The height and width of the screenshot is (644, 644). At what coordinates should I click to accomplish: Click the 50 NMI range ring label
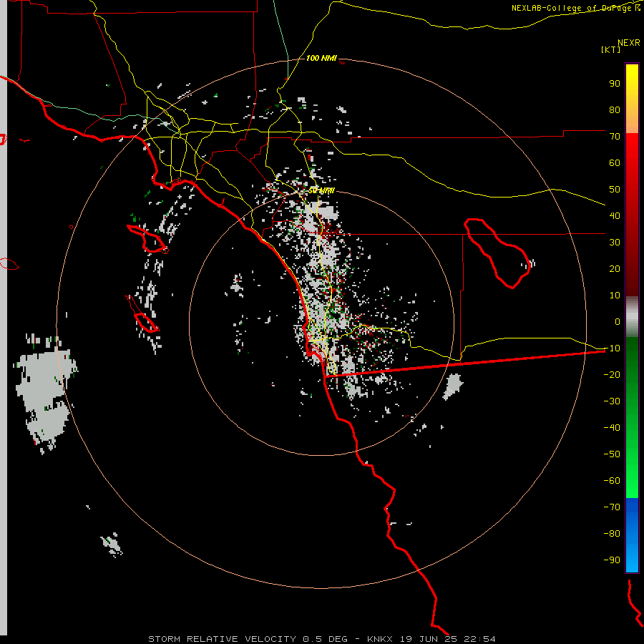pyautogui.click(x=321, y=190)
